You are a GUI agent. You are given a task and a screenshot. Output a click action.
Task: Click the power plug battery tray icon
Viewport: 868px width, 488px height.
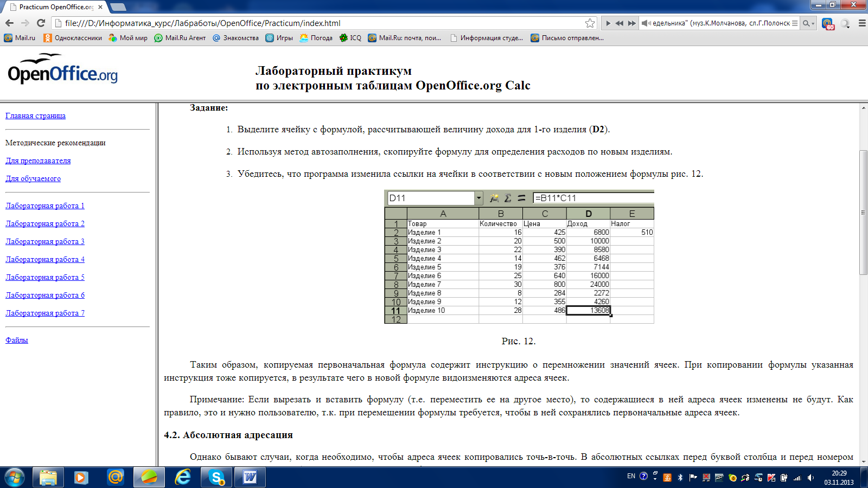(x=784, y=478)
